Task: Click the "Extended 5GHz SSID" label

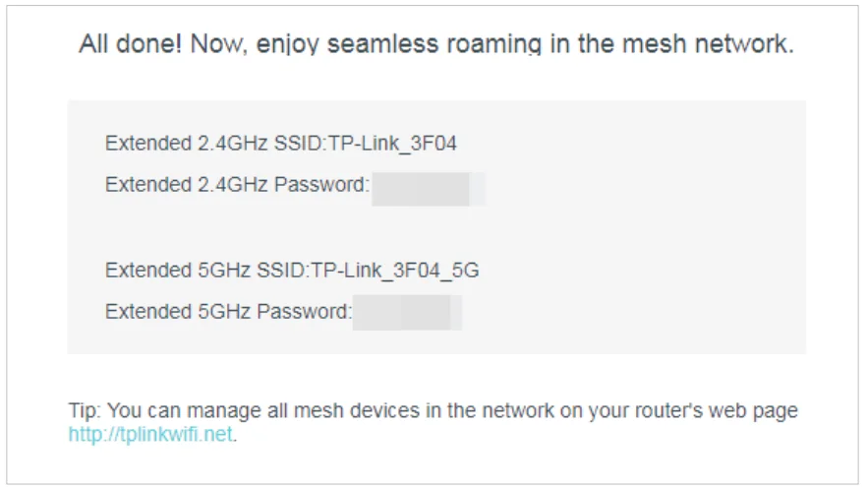Action: [x=204, y=271]
